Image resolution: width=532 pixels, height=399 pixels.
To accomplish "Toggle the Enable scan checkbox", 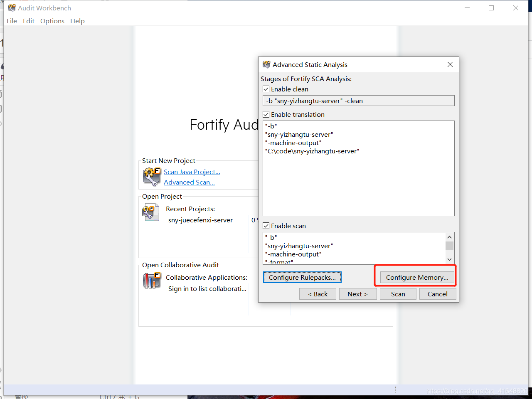I will [266, 226].
